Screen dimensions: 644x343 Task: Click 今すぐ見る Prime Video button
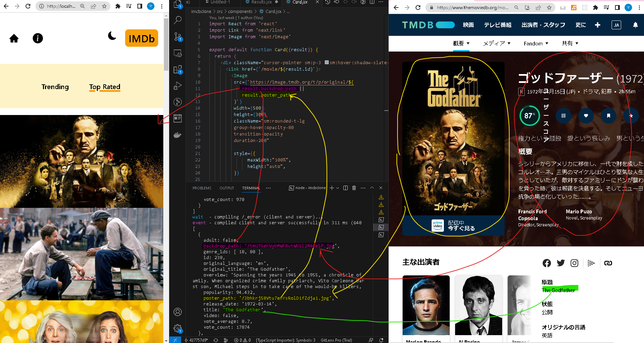pyautogui.click(x=453, y=226)
